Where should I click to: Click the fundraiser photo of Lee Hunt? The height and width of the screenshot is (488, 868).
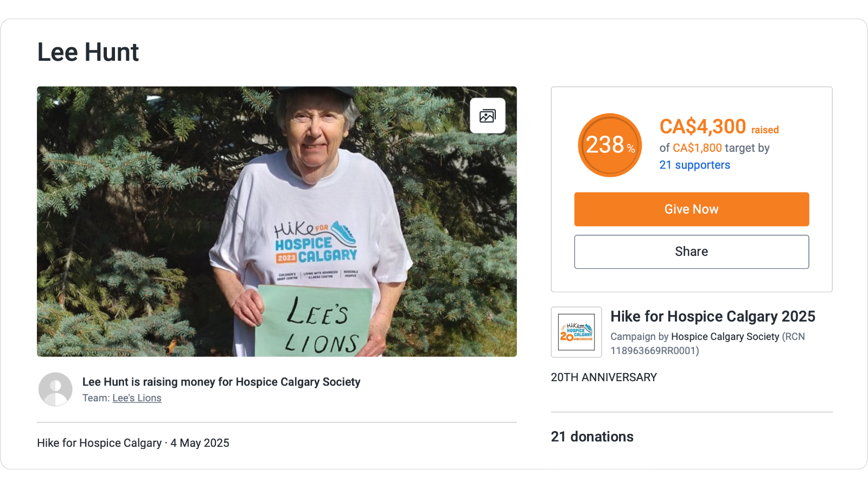[277, 221]
